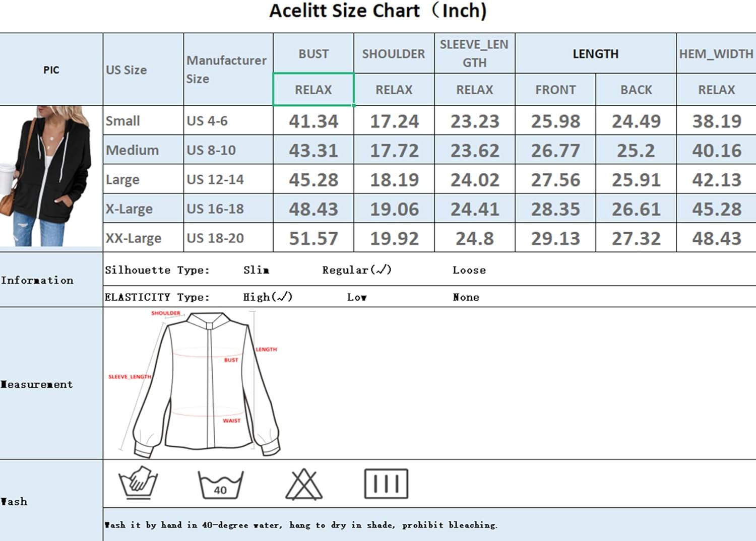Select the Loose silhouette option
Viewport: 756px width, 541px height.
pos(469,270)
